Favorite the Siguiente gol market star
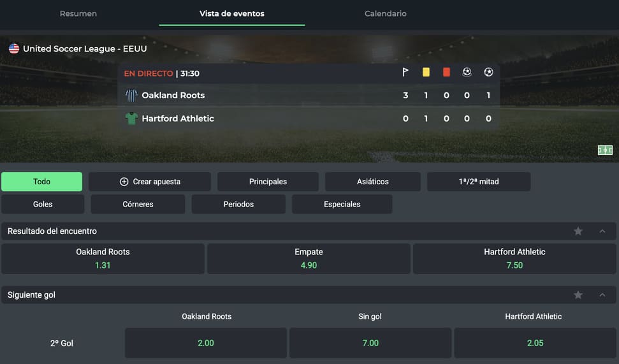This screenshot has height=364, width=619. tap(578, 295)
